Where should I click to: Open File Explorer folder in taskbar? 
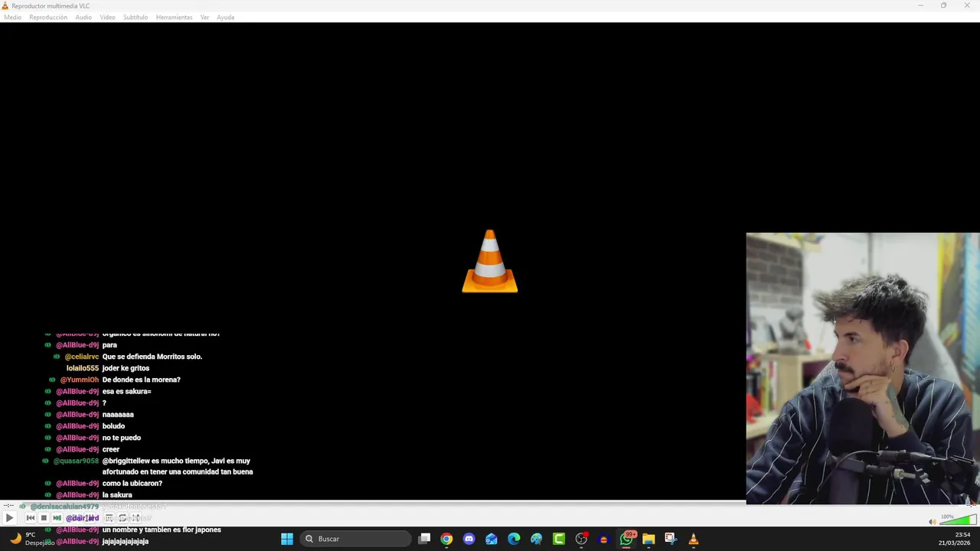click(648, 539)
